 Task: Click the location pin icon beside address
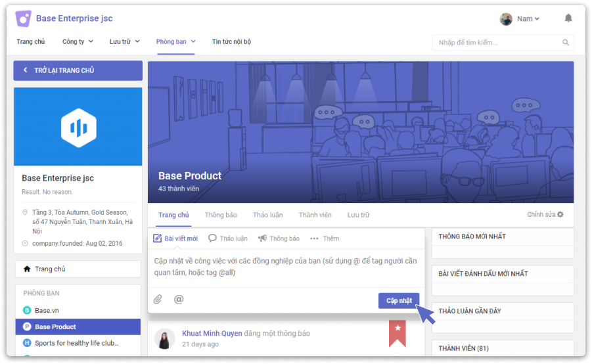(x=25, y=212)
